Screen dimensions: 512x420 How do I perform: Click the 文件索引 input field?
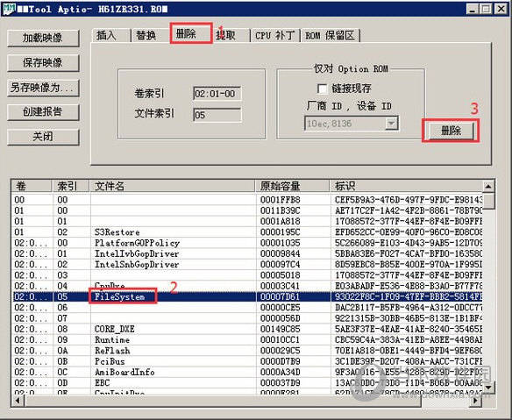217,115
